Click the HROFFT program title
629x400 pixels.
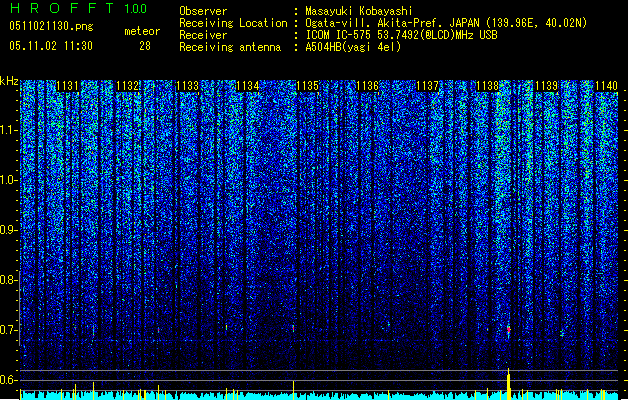(x=62, y=8)
